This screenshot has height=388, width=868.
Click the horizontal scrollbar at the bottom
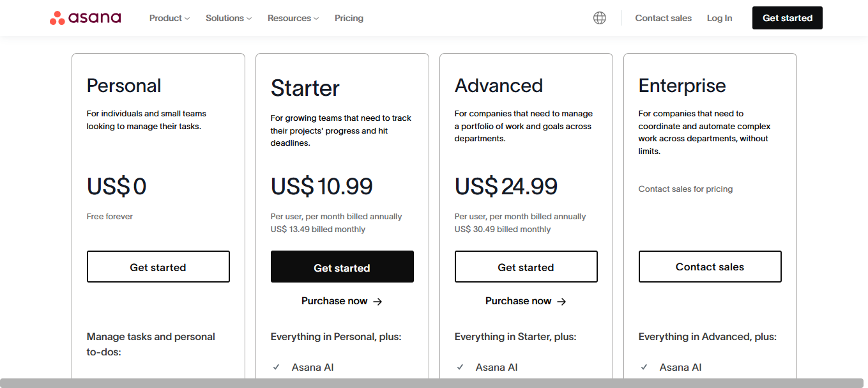tap(434, 383)
